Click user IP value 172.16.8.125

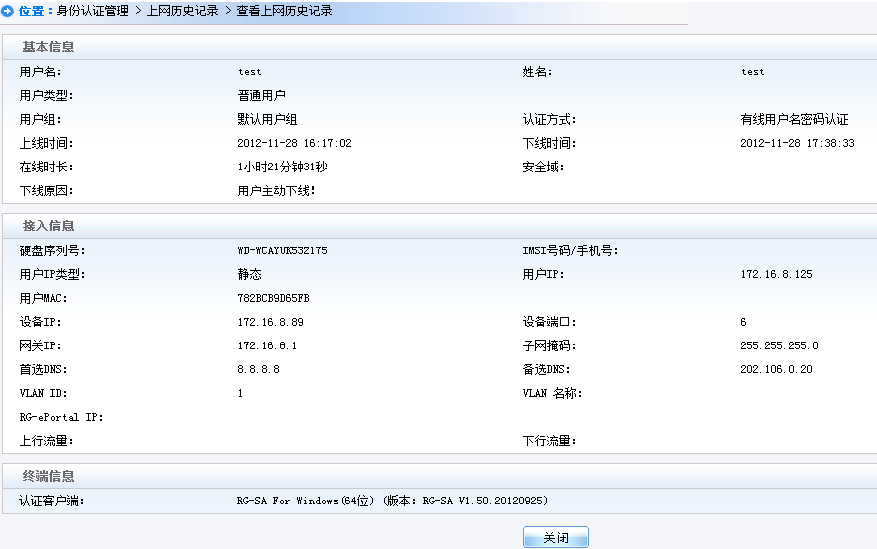point(776,274)
